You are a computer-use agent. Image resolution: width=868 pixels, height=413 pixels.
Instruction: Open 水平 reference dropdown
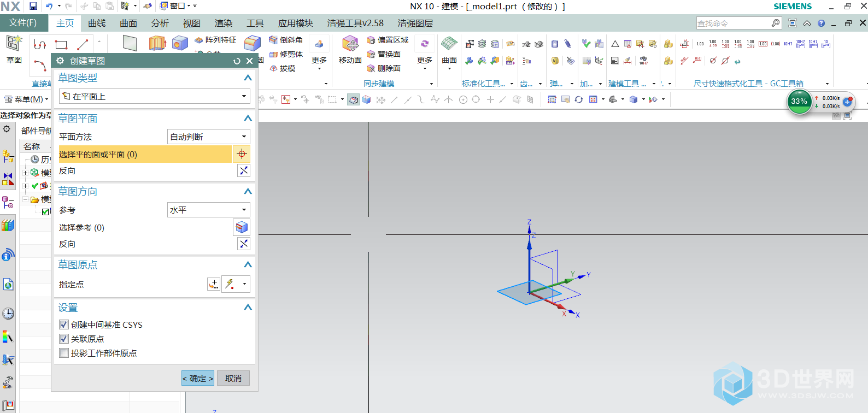click(208, 210)
